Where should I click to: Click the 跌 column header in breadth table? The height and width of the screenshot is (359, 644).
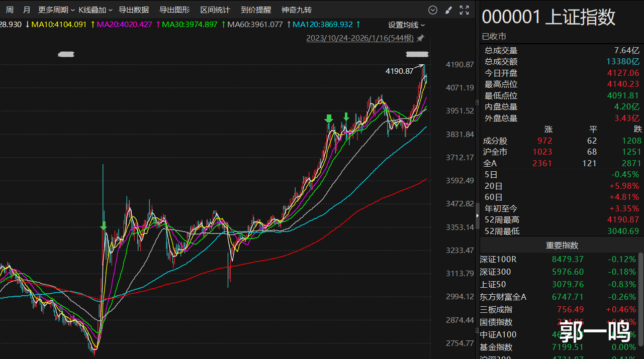pyautogui.click(x=637, y=130)
